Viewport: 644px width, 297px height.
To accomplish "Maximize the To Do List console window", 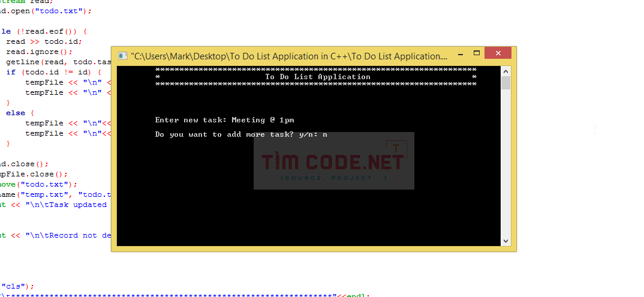I will 477,53.
